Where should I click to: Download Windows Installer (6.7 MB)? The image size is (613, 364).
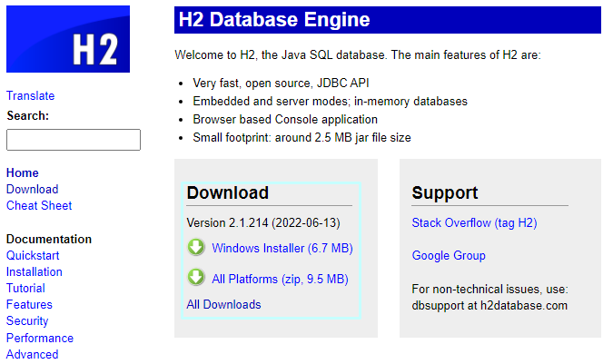[x=282, y=249]
